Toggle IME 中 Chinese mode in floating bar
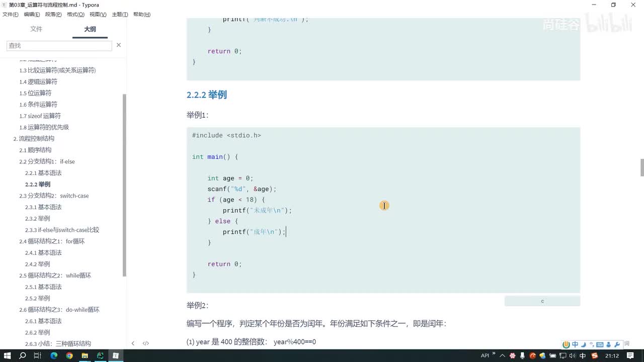The width and height of the screenshot is (644, 362). (575, 344)
